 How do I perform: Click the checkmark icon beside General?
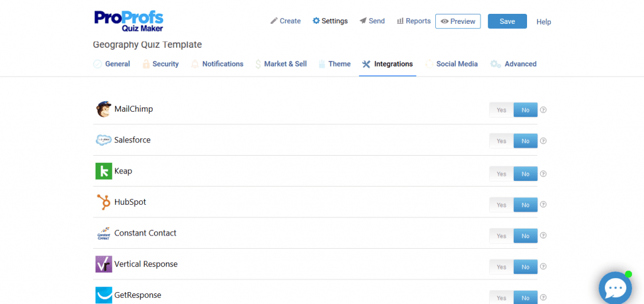point(97,64)
